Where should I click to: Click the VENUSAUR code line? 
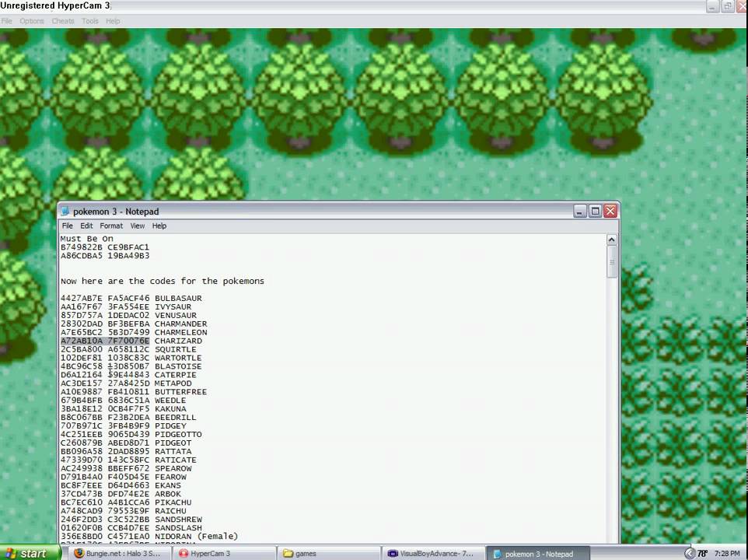(128, 315)
